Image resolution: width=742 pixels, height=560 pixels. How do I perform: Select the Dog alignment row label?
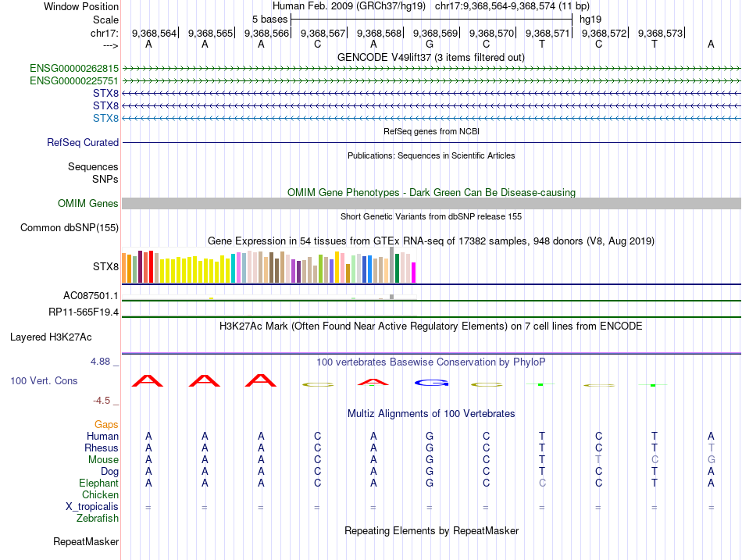point(110,472)
